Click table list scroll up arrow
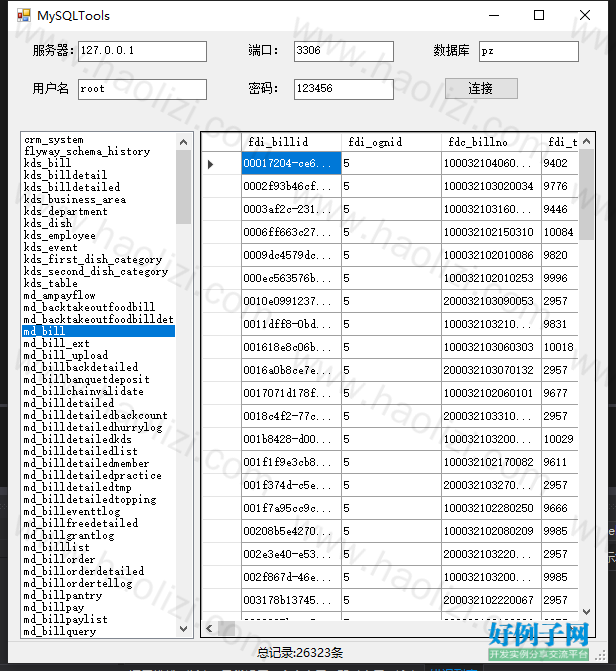 pyautogui.click(x=184, y=142)
